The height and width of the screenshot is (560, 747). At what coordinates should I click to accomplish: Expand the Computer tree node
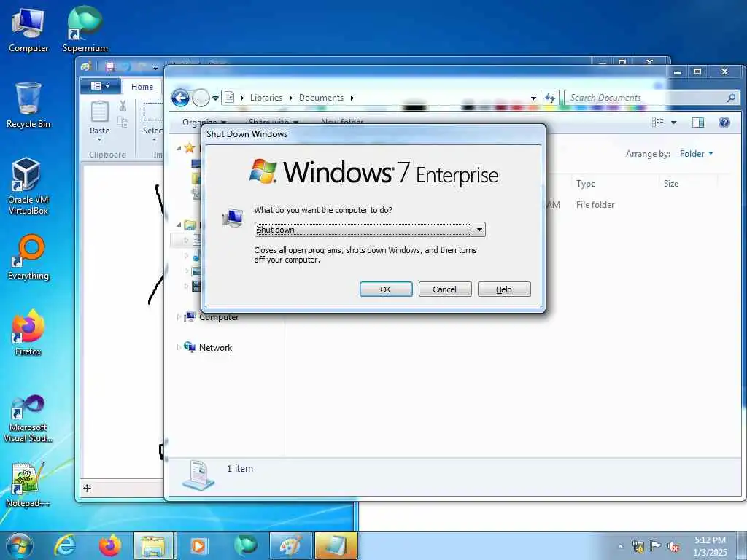[179, 317]
